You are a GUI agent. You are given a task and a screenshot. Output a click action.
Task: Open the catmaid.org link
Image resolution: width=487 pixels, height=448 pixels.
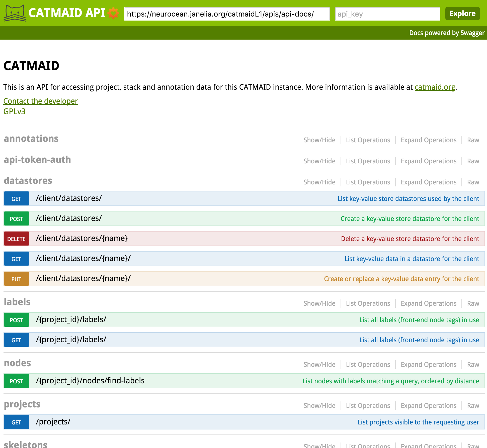pyautogui.click(x=435, y=87)
